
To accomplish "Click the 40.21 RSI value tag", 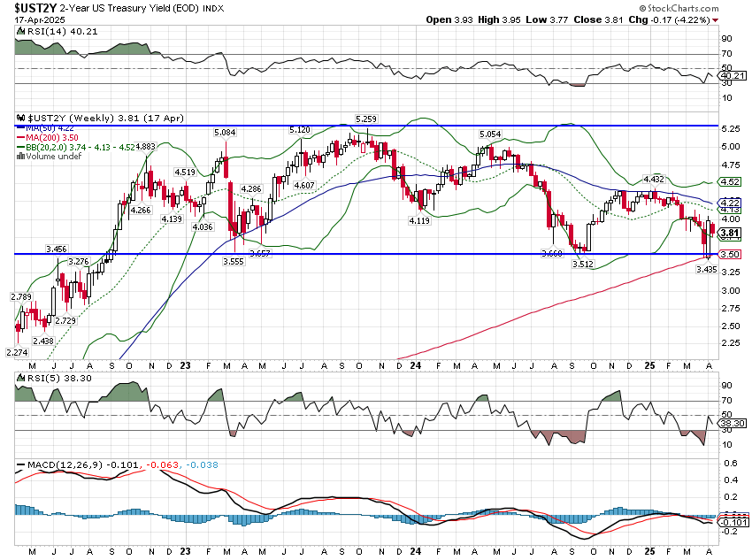I will (x=731, y=76).
